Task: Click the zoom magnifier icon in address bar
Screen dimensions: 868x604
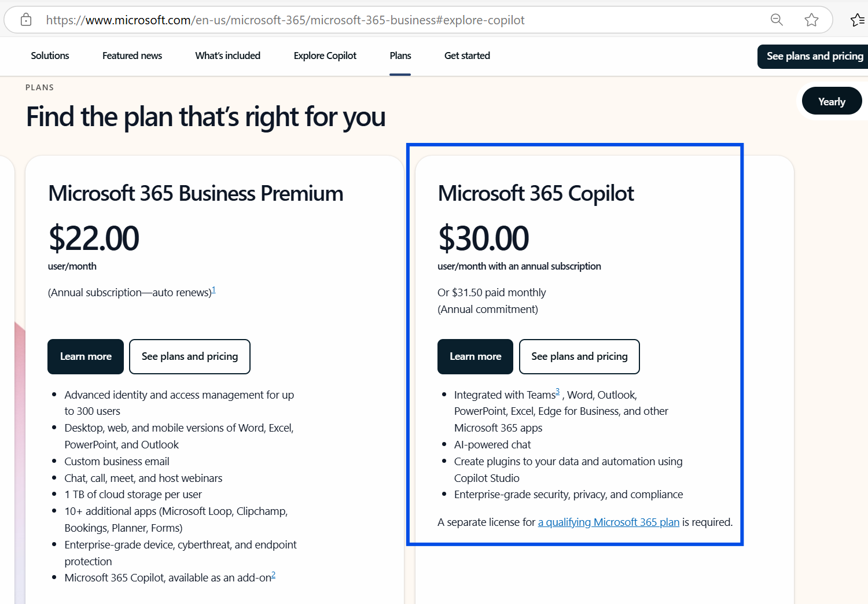Action: click(777, 20)
